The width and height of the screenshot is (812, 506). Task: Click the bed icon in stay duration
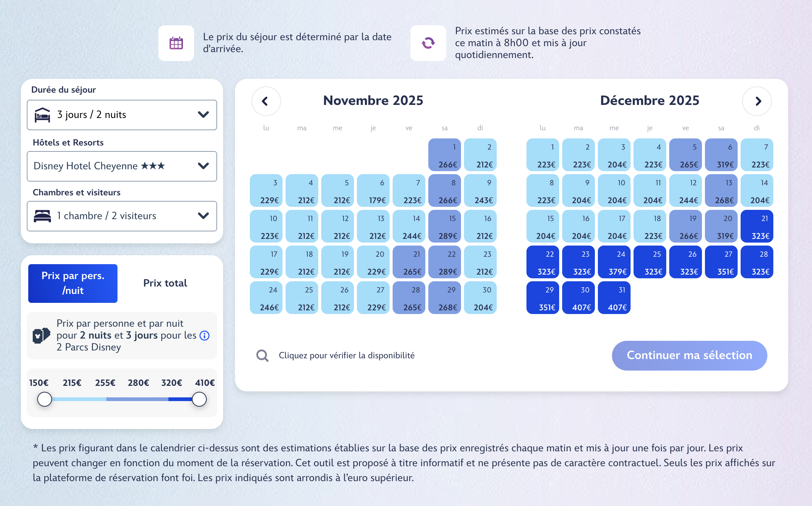(42, 115)
